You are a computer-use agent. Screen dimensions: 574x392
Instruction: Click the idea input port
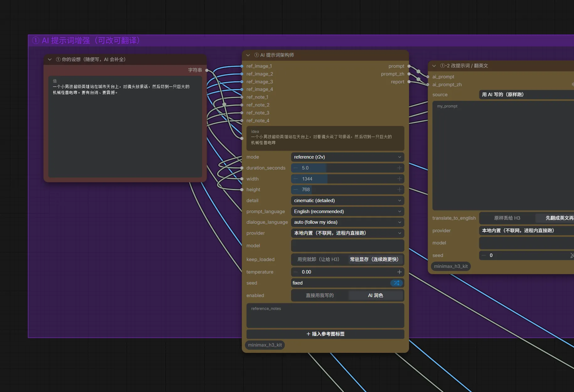coord(242,138)
